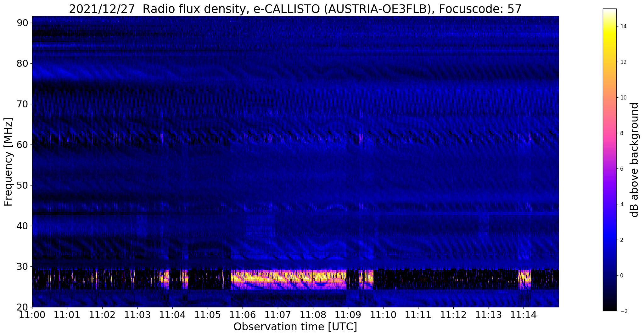The height and width of the screenshot is (336, 644).
Task: Click the 11:01 time tick label
Action: coord(67,315)
